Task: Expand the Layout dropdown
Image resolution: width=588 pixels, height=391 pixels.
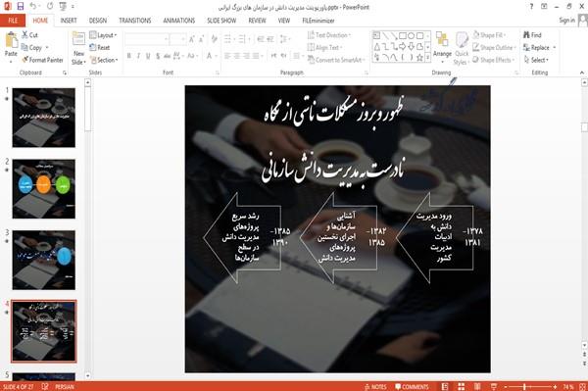Action: click(103, 35)
